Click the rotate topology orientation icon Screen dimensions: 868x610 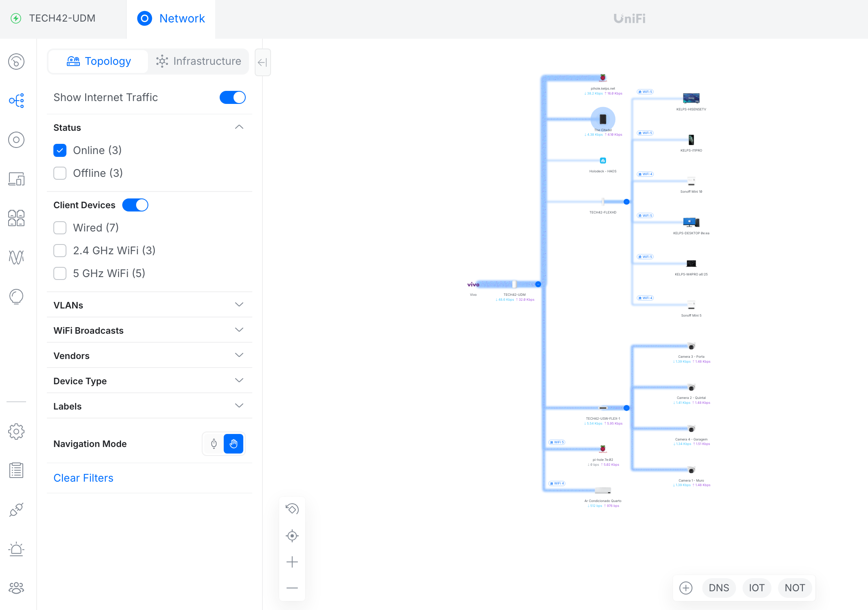coord(292,509)
